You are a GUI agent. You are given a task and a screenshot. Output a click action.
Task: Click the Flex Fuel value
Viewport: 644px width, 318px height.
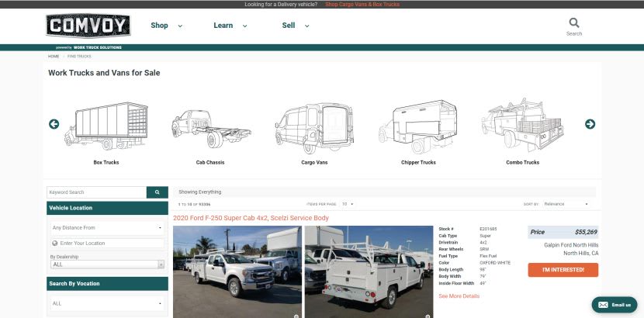tap(488, 256)
